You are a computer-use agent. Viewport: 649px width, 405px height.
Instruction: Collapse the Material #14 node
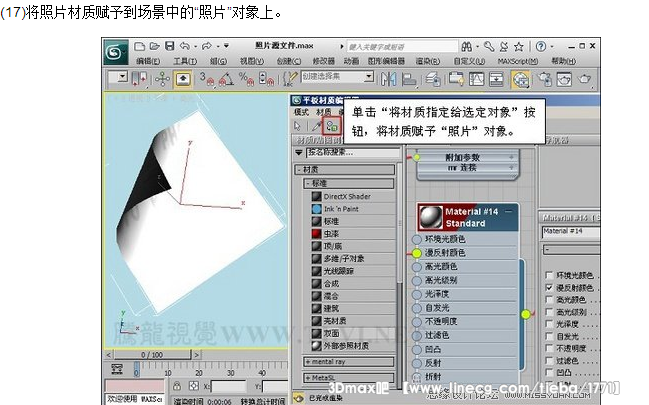509,212
